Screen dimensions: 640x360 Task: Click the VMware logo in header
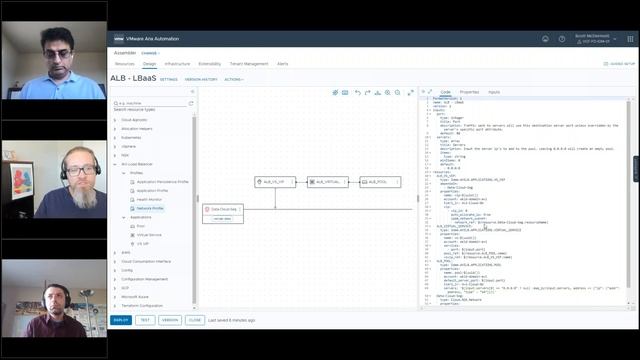pos(119,39)
